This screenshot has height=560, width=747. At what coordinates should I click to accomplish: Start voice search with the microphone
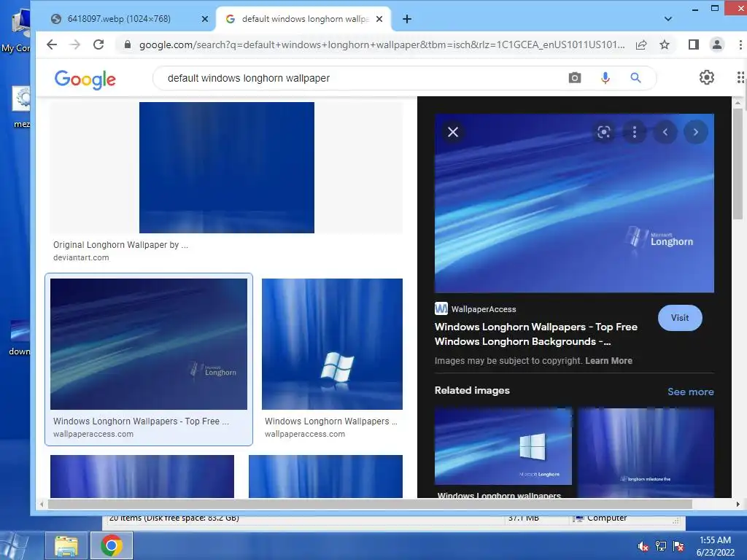[605, 77]
